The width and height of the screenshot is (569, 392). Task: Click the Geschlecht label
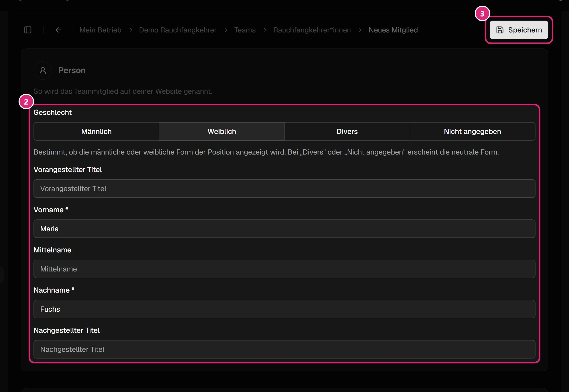click(53, 112)
